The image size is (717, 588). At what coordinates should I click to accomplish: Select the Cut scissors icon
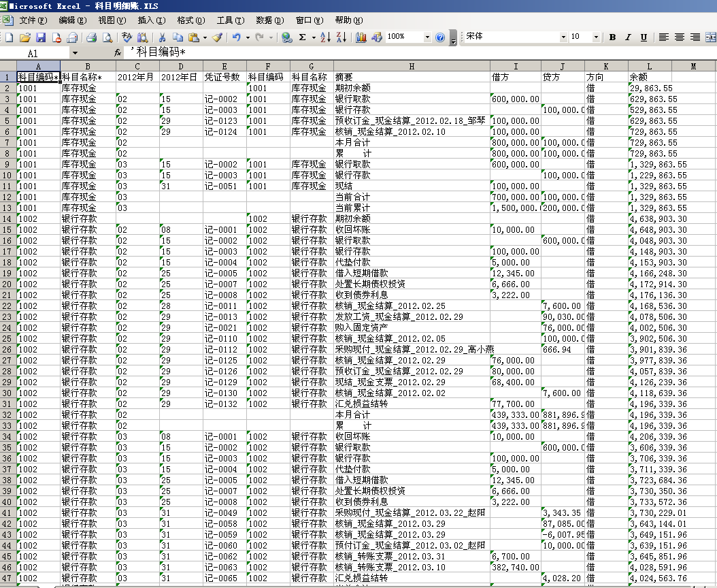point(162,37)
